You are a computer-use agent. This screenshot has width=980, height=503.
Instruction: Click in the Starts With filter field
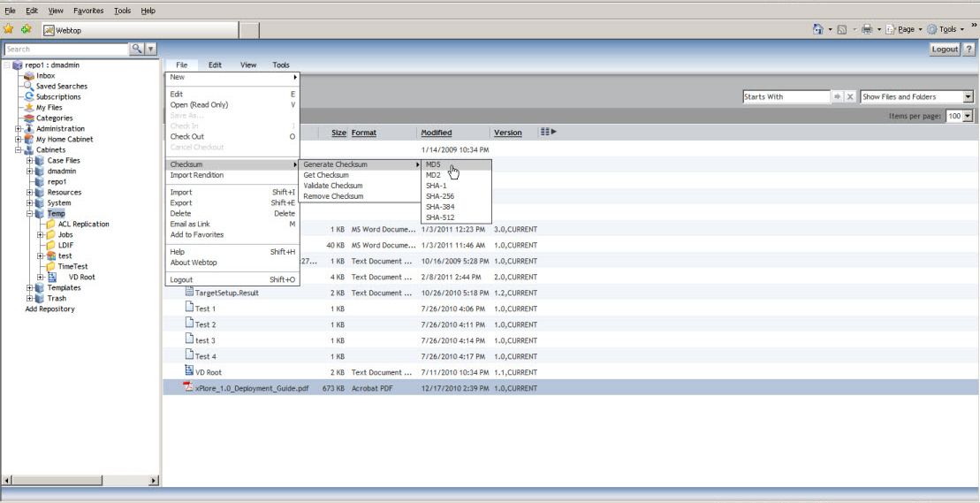pos(786,97)
